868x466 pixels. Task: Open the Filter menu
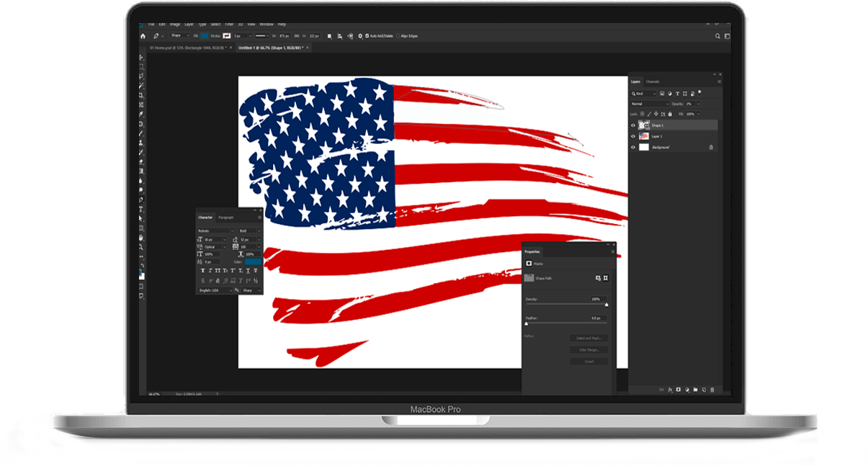click(229, 24)
